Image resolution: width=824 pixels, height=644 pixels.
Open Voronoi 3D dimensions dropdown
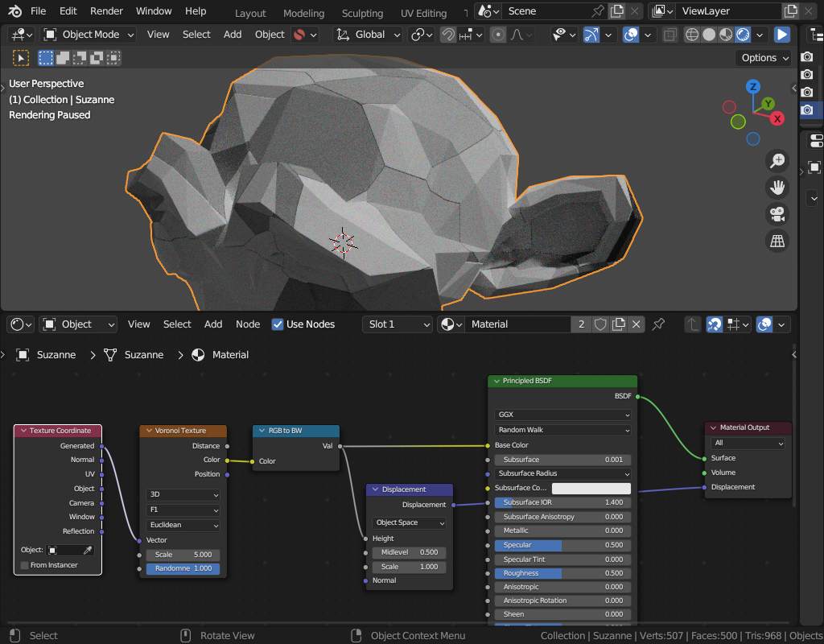coord(183,495)
